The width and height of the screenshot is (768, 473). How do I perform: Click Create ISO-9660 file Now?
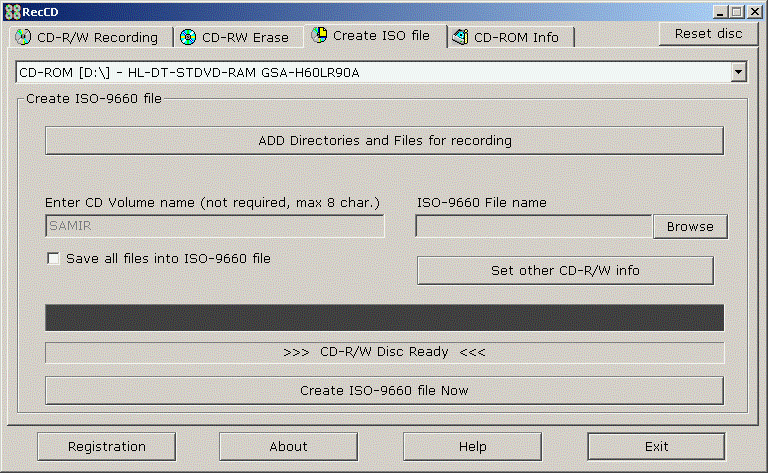[384, 390]
